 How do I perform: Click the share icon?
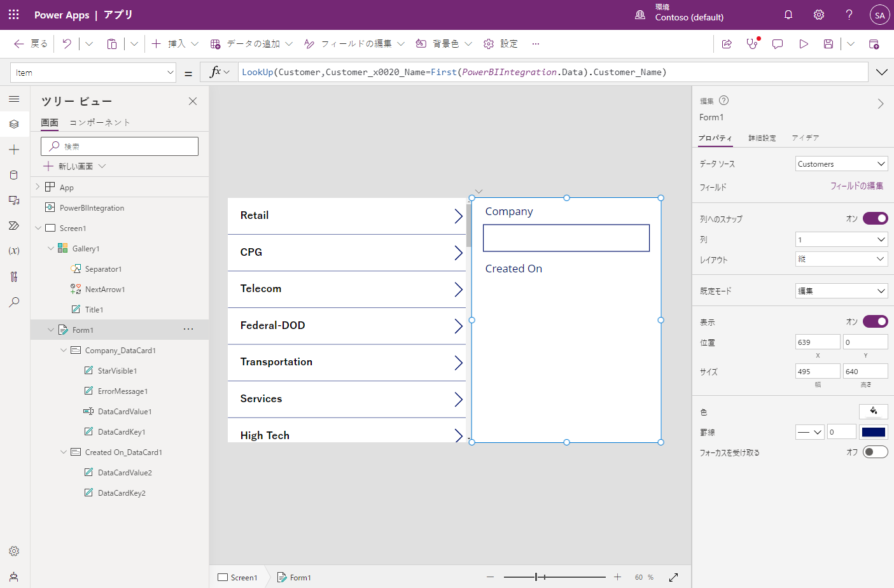coord(727,44)
